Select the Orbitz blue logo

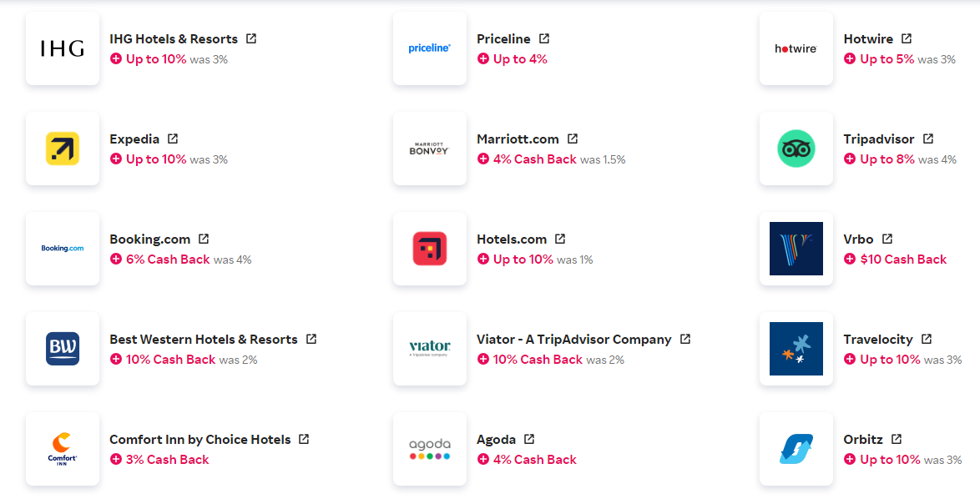(796, 449)
